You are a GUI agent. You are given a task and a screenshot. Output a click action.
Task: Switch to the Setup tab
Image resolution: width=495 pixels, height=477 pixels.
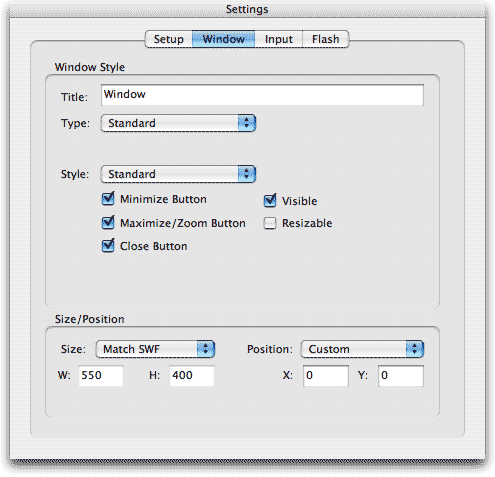coord(169,39)
